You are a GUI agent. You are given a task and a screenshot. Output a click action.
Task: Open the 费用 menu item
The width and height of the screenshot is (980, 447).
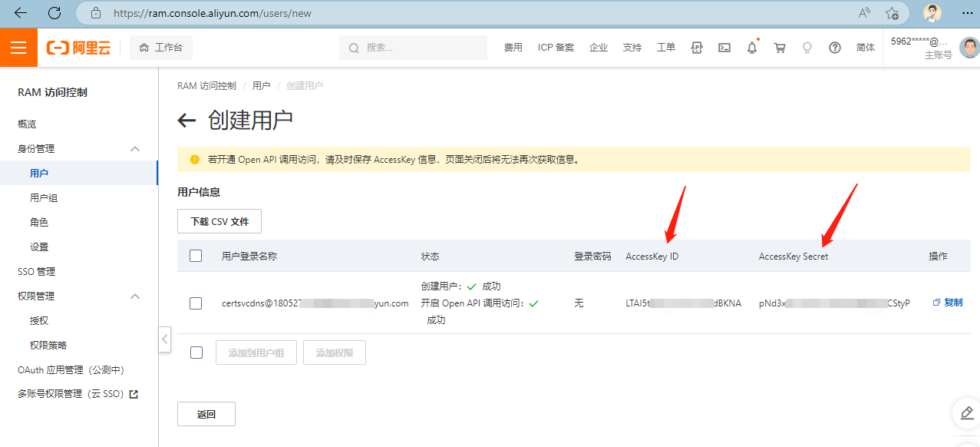point(513,48)
